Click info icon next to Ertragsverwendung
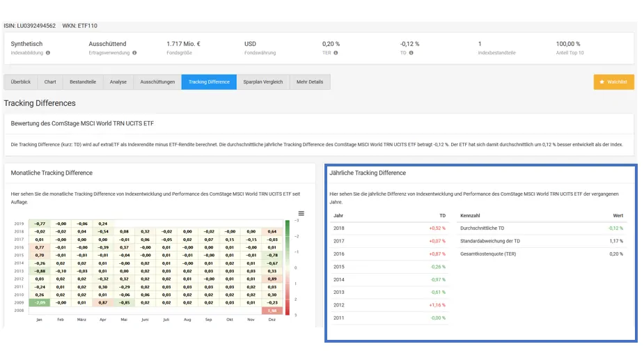Image resolution: width=644 pixels, height=351 pixels. click(x=134, y=53)
